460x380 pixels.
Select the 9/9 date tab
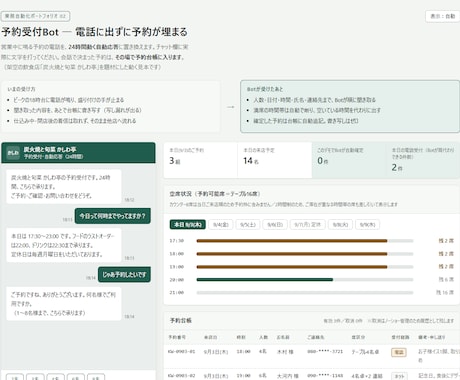(x=367, y=225)
